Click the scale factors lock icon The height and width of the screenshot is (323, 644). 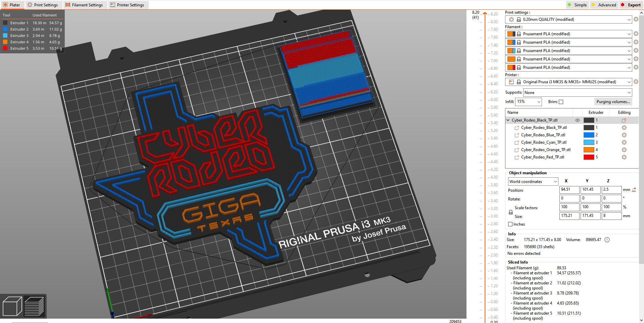point(510,212)
